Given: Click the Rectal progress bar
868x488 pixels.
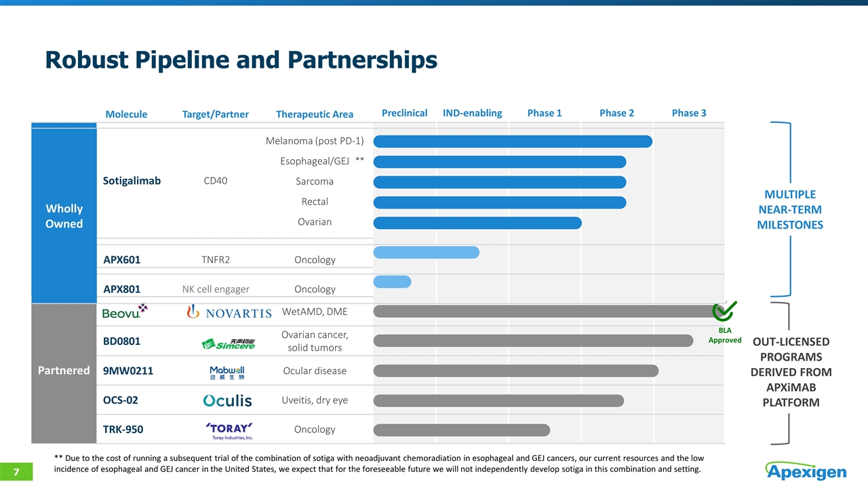Looking at the screenshot, I should tap(500, 202).
